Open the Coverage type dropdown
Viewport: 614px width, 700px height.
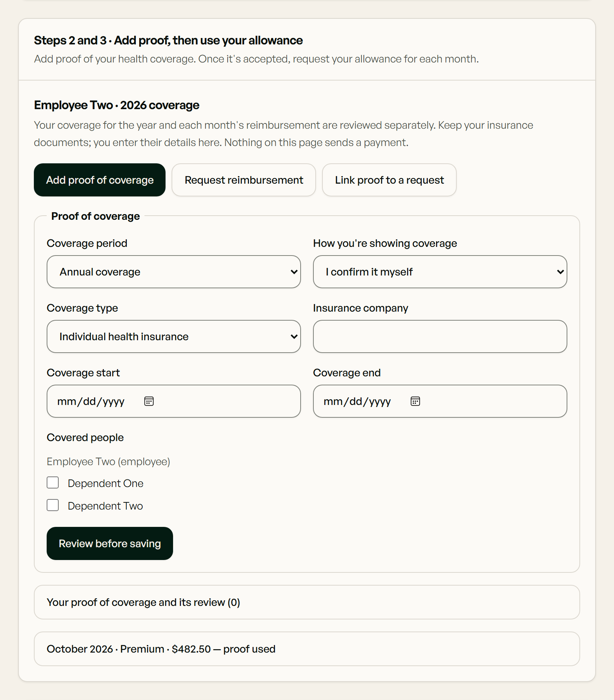point(174,336)
